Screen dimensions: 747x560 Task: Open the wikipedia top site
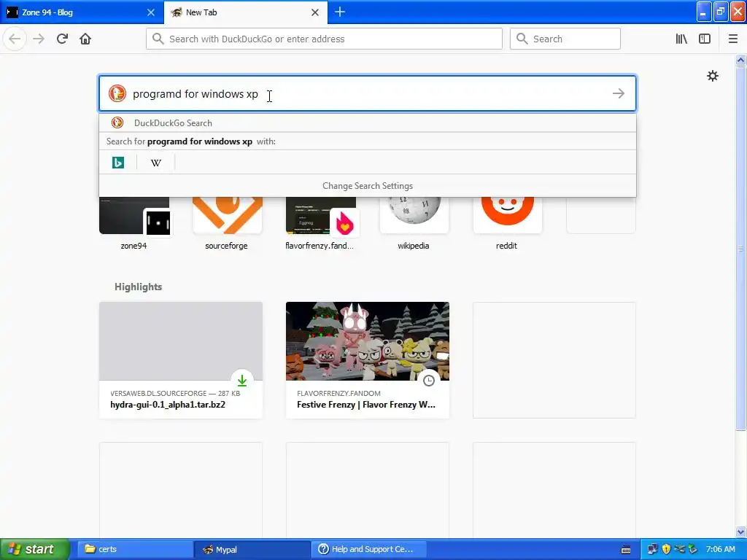[414, 224]
